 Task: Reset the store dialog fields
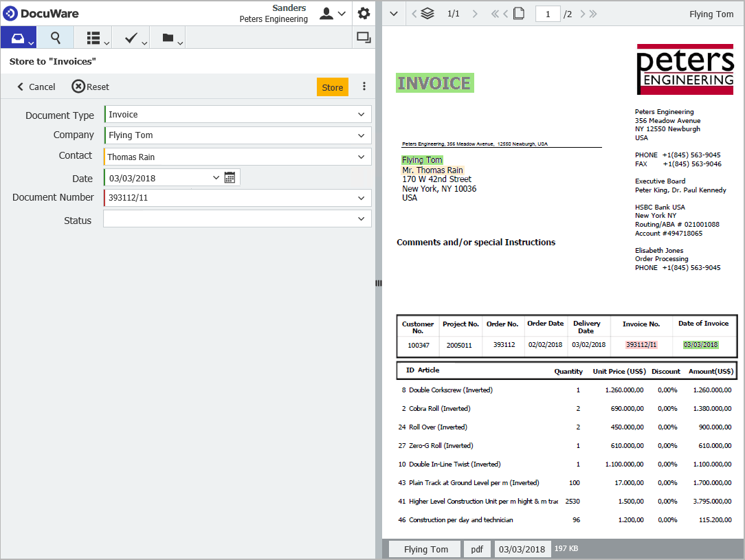[90, 87]
